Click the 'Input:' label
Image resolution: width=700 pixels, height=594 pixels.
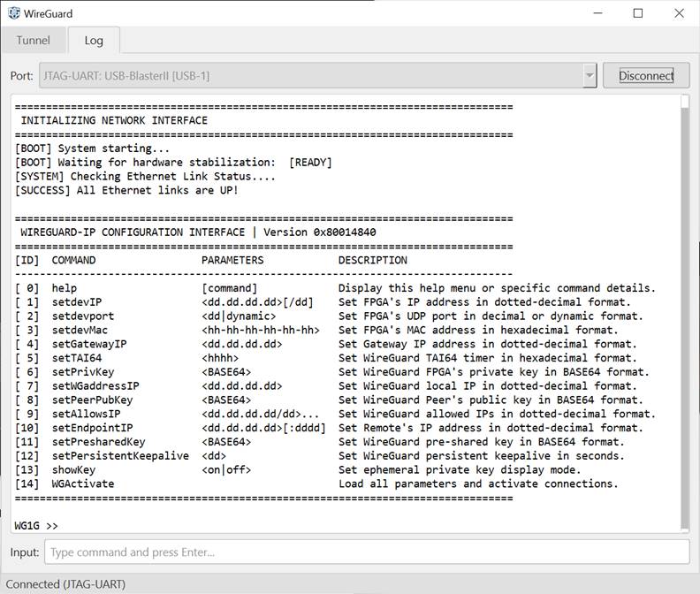pos(25,552)
